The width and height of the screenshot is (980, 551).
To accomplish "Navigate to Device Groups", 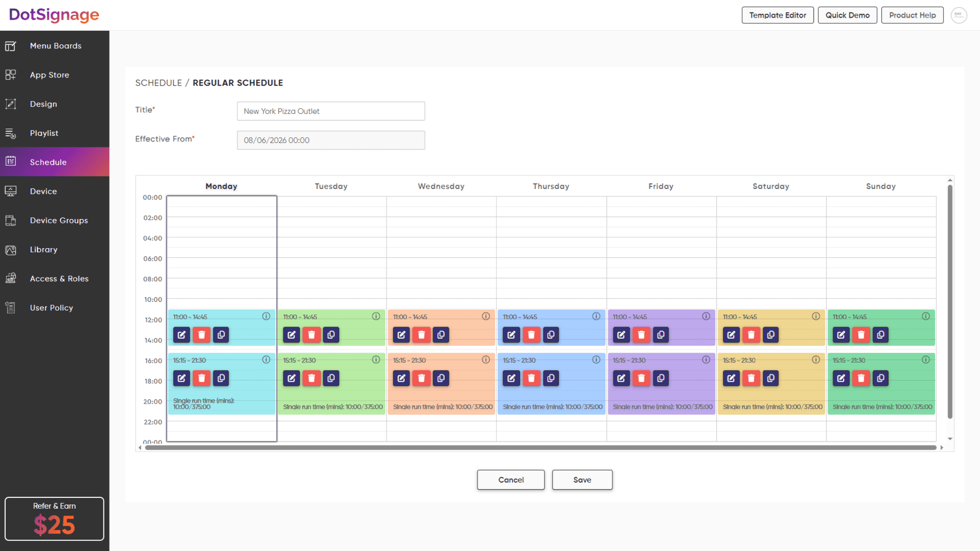I will pos(55,220).
